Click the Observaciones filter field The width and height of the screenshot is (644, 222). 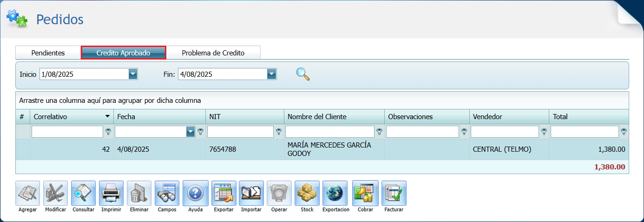tap(422, 132)
